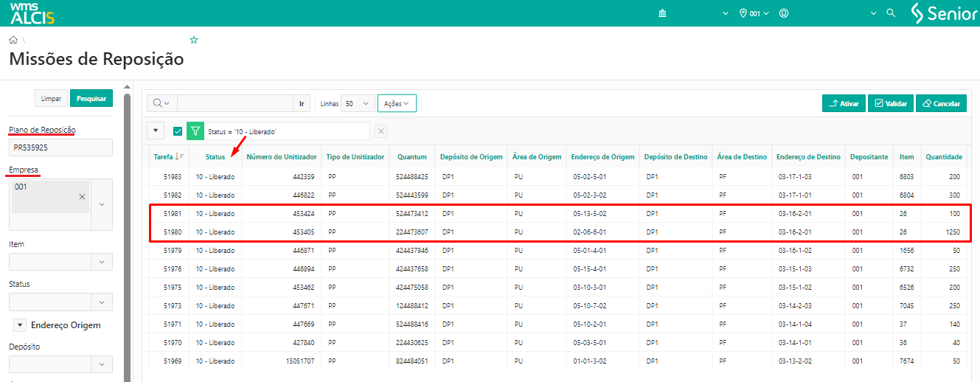Open the user profile icon in header
The image size is (980, 382).
[784, 13]
